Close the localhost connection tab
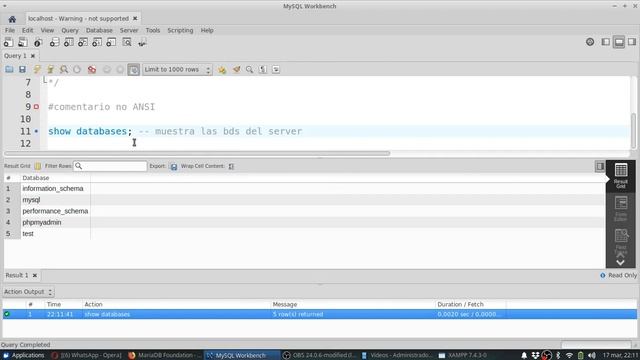The image size is (640, 360). (135, 18)
